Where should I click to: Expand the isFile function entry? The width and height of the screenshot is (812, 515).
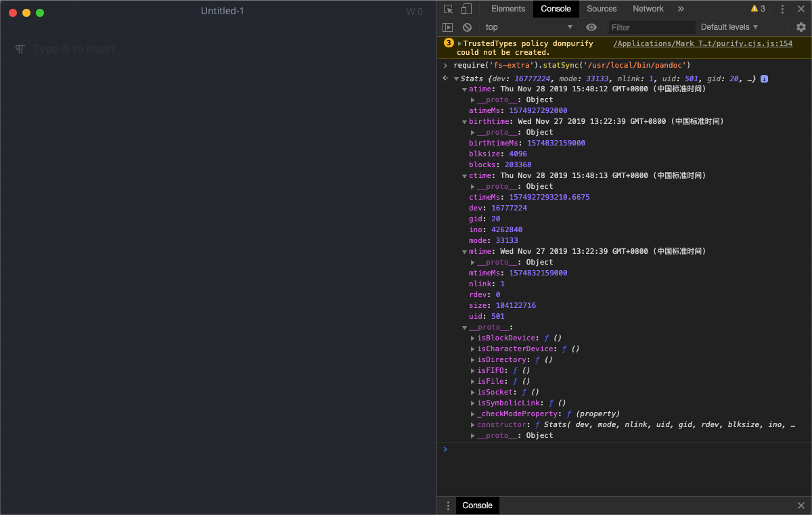pyautogui.click(x=472, y=381)
